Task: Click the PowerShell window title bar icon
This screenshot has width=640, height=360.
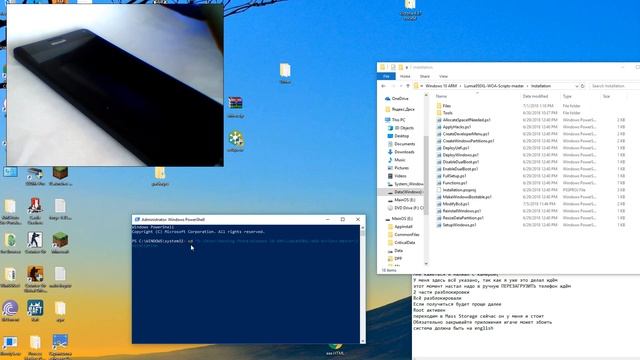Action: 137,219
